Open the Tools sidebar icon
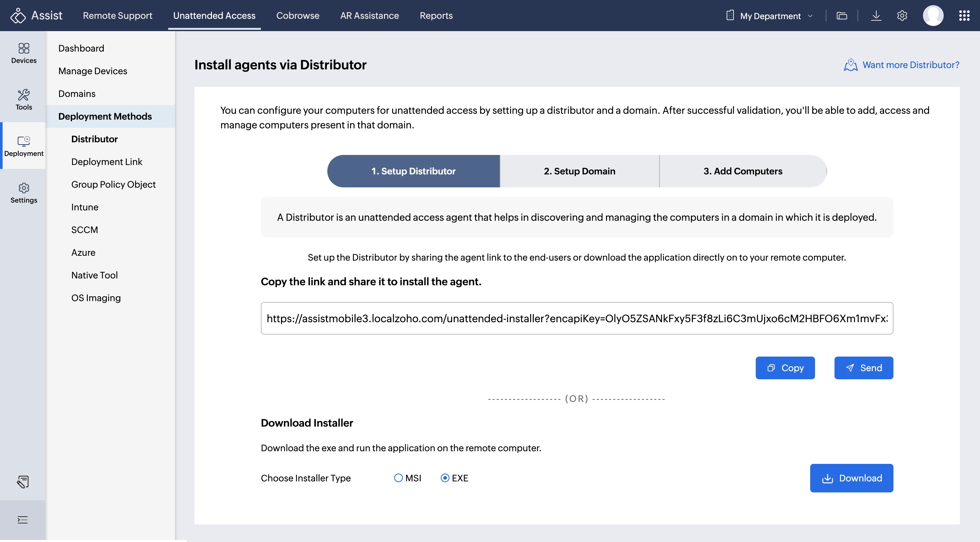This screenshot has height=542, width=980. coord(24,99)
